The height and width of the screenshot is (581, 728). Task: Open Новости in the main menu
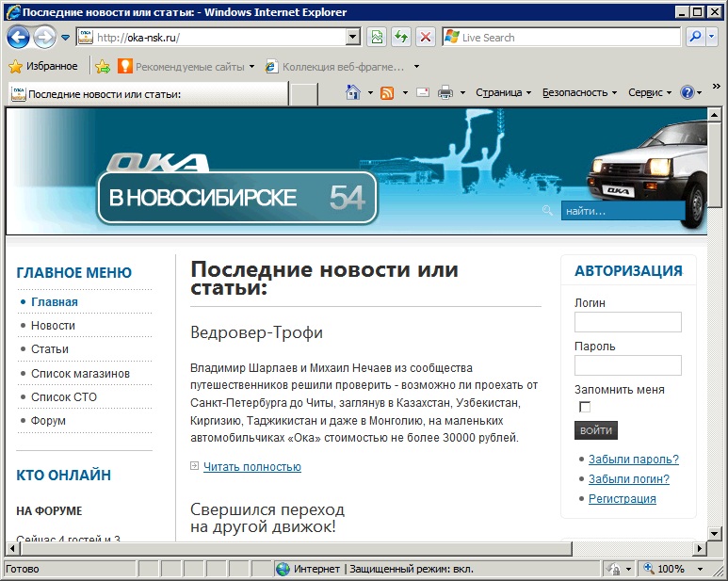tap(53, 325)
